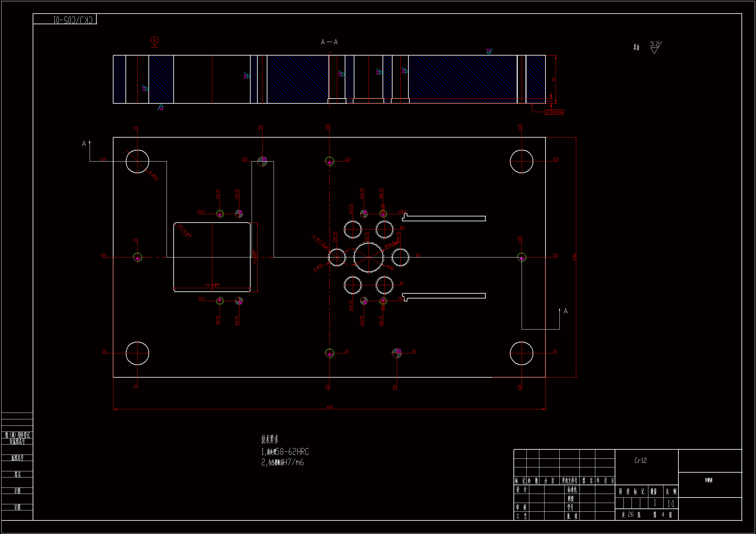The width and height of the screenshot is (756, 534).
Task: Click the Cr12 material cell
Action: point(640,461)
